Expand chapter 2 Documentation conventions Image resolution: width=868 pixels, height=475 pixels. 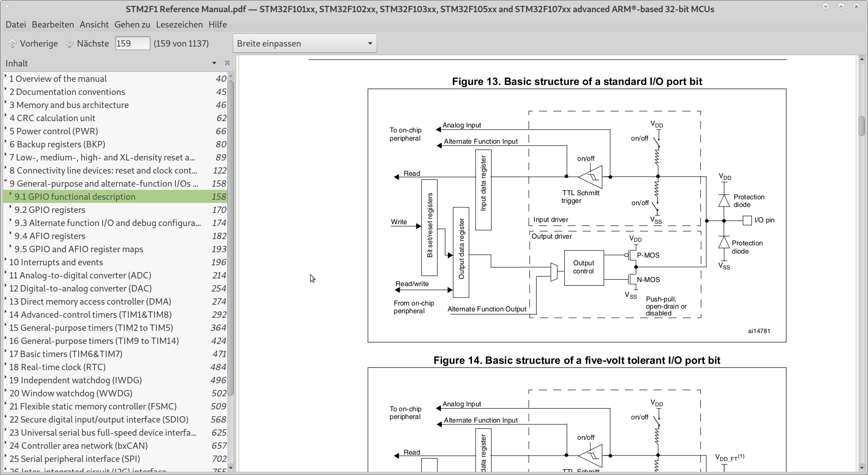pos(6,90)
